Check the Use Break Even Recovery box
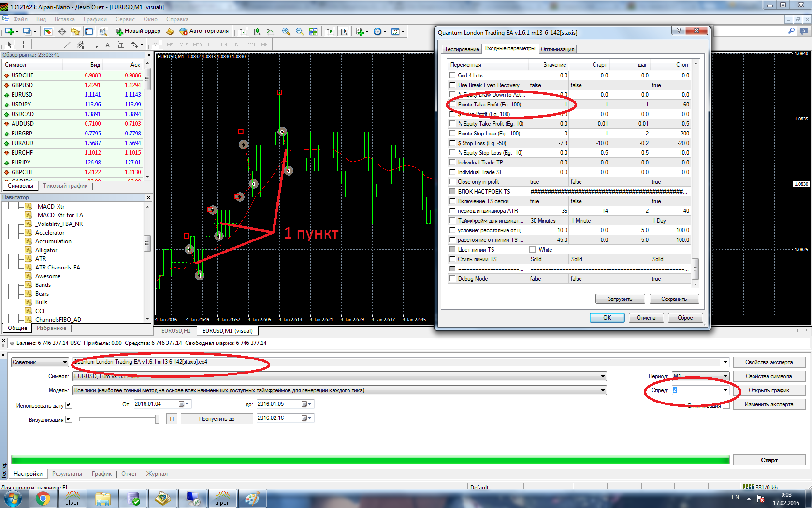The height and width of the screenshot is (508, 812). tap(453, 85)
